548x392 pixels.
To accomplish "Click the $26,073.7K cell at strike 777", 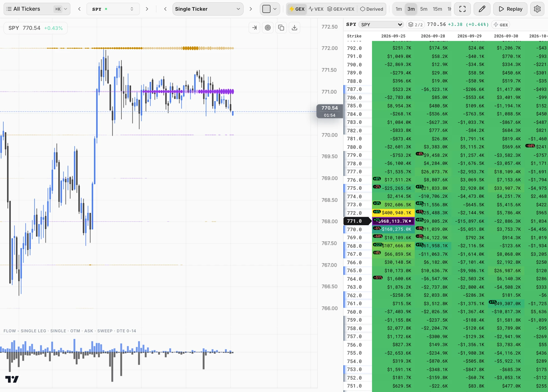I will pos(433,172).
